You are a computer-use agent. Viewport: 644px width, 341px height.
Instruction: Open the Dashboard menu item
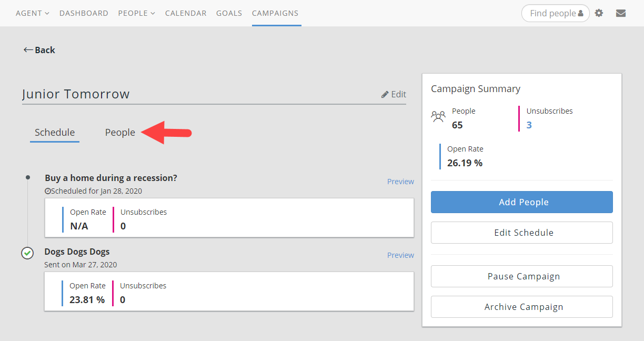tap(84, 13)
